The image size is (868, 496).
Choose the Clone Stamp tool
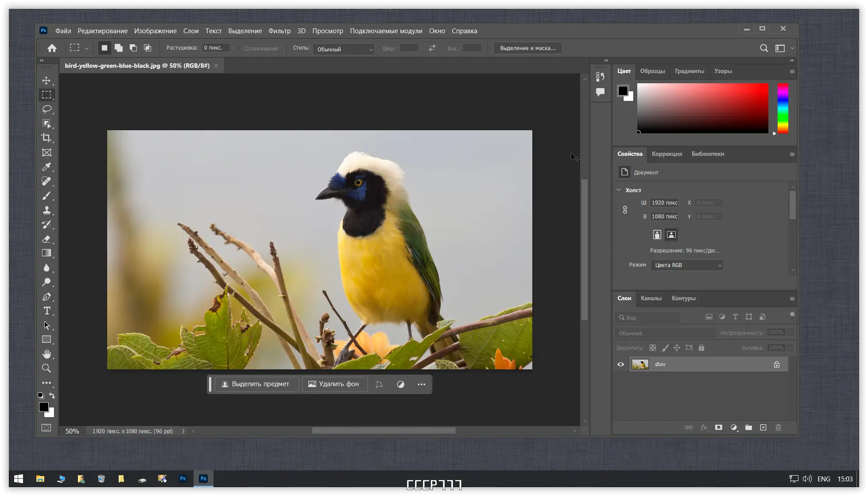(x=46, y=210)
